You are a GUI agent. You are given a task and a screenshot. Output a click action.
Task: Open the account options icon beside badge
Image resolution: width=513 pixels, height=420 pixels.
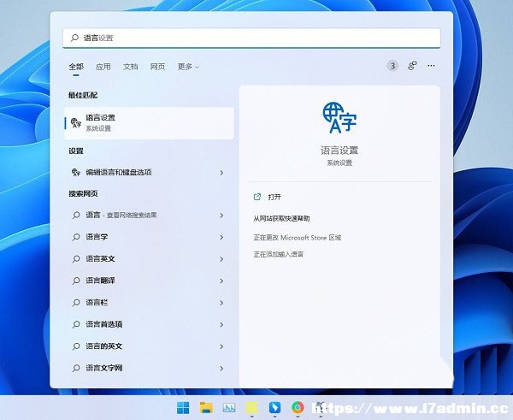pos(412,66)
